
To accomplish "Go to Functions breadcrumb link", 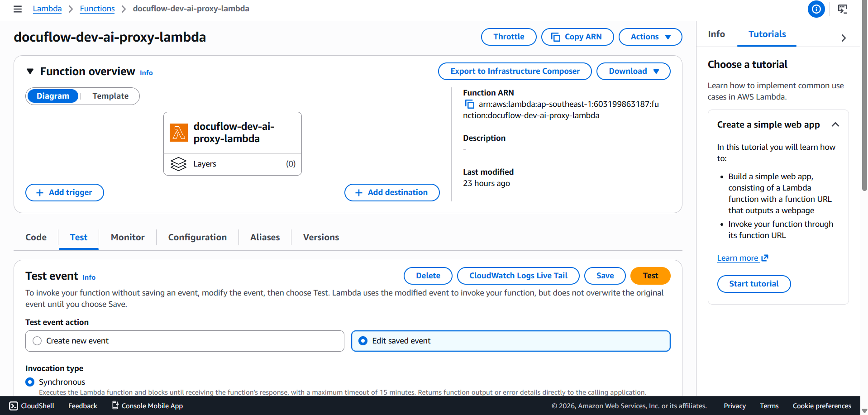I will coord(97,9).
